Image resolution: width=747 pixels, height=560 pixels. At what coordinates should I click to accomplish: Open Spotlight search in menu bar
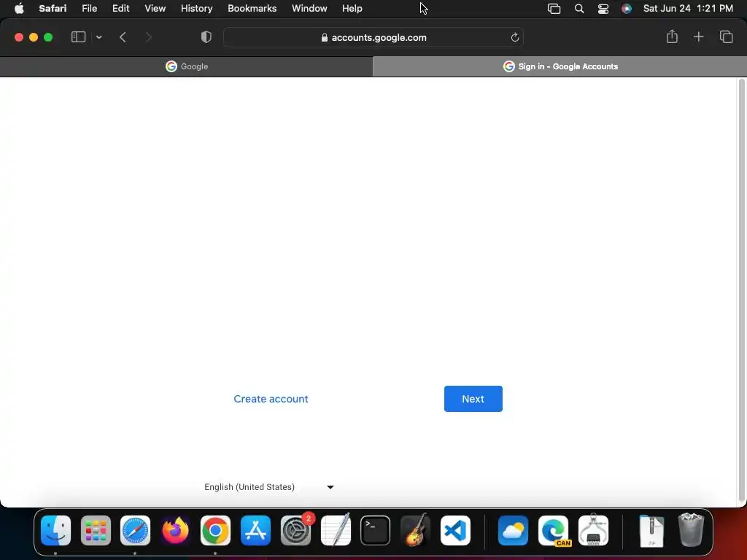[x=578, y=9]
